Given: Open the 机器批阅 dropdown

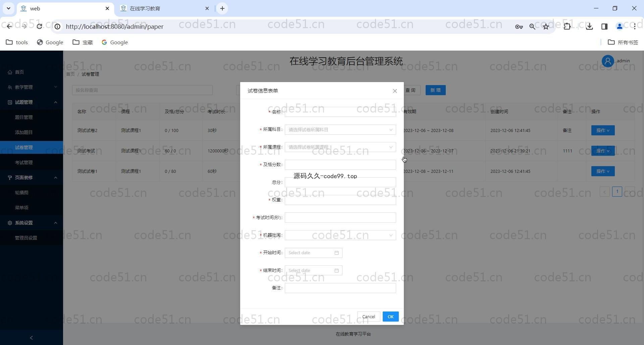Looking at the screenshot, I should [x=340, y=235].
